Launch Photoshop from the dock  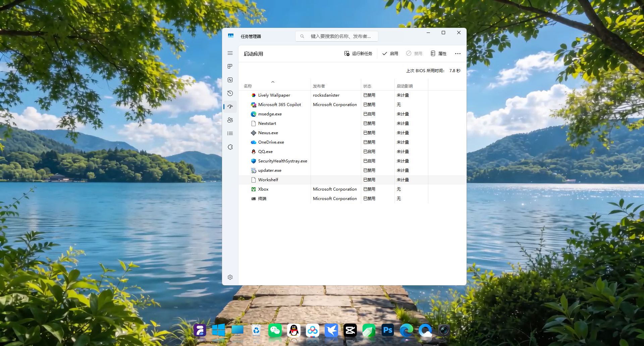point(388,331)
